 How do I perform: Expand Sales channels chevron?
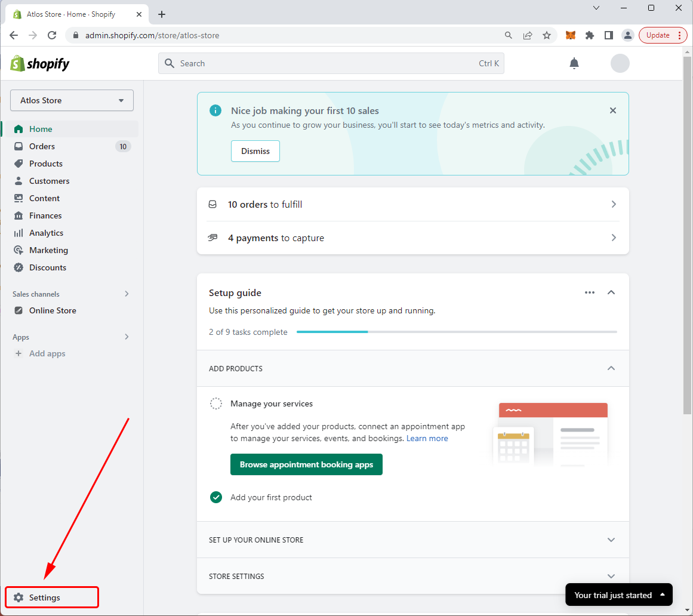127,294
